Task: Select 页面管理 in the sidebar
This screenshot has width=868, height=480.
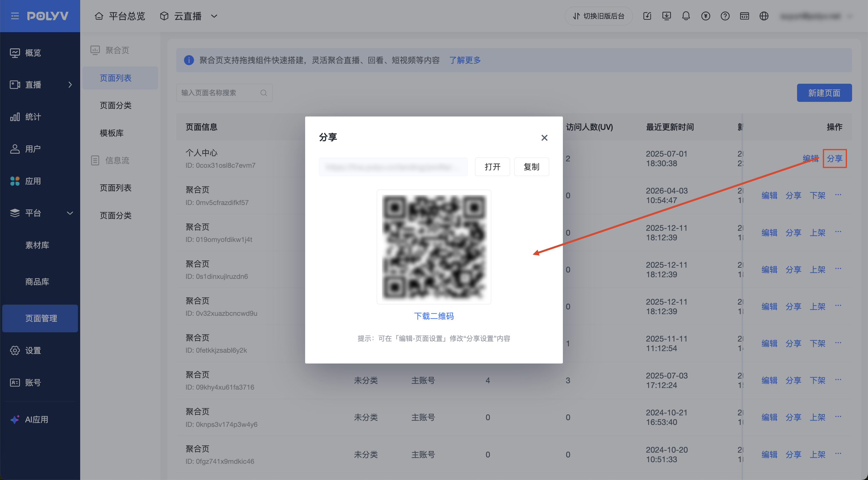Action: click(40, 318)
